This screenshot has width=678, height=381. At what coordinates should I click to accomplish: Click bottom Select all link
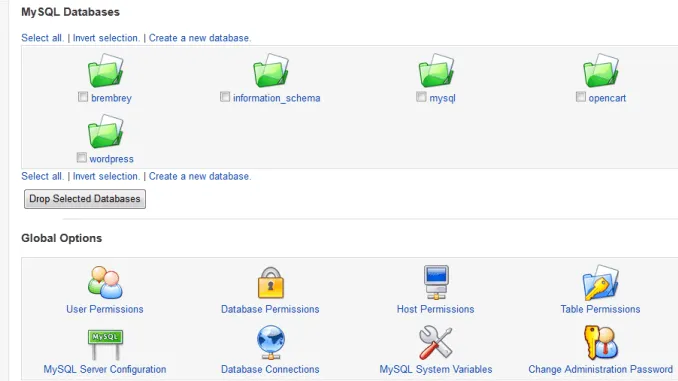pos(42,176)
